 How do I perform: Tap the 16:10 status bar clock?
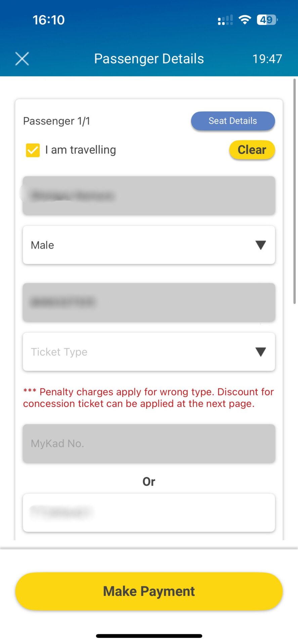coord(49,20)
